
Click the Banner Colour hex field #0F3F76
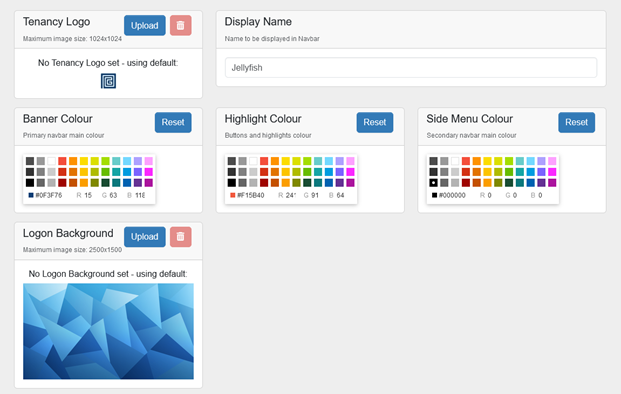click(49, 195)
